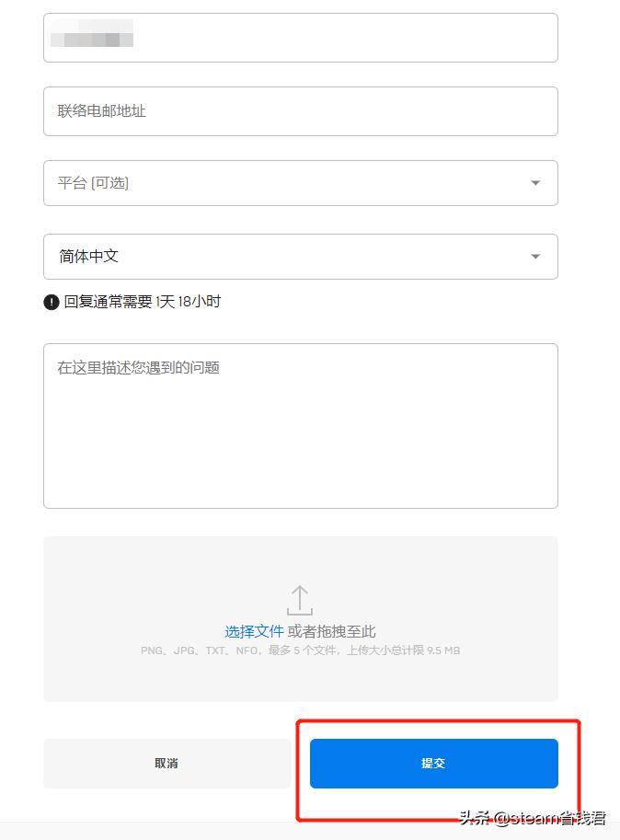
Task: Open the 平台 (可选) platform dropdown
Action: pos(301,183)
